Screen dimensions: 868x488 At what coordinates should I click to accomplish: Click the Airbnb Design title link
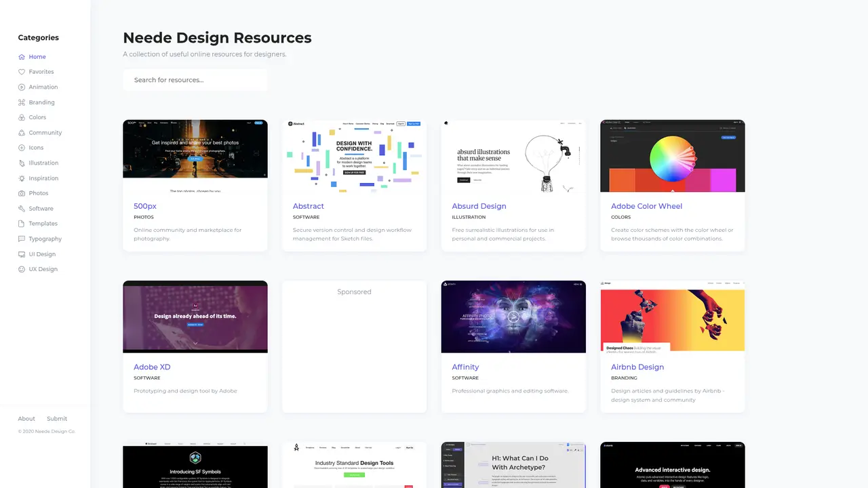click(637, 367)
